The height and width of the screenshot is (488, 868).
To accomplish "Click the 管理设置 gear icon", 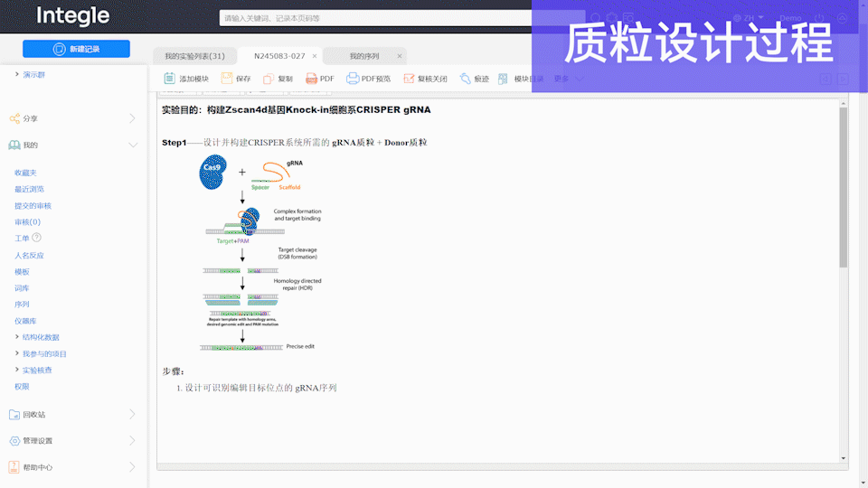I will 14,441.
